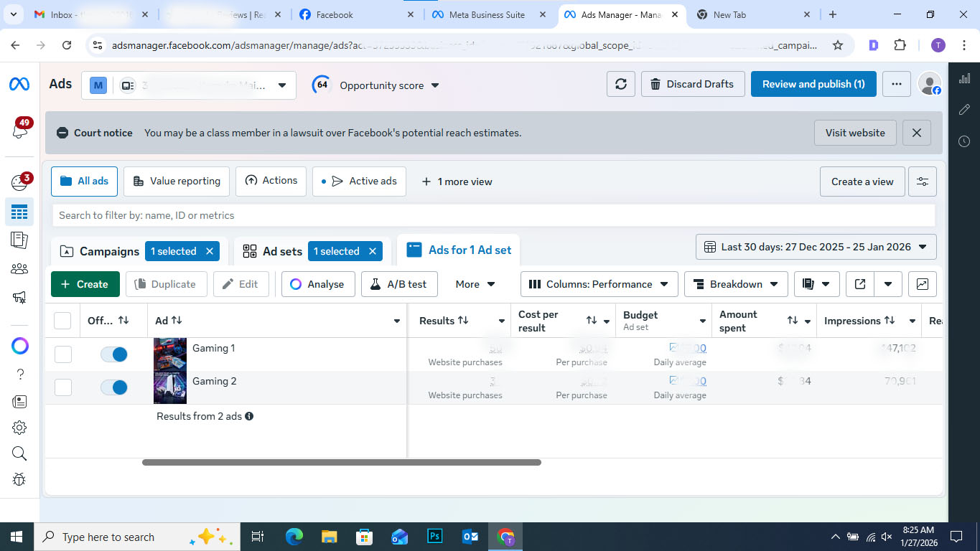Click the search magnifier in left sidebar

(x=19, y=453)
